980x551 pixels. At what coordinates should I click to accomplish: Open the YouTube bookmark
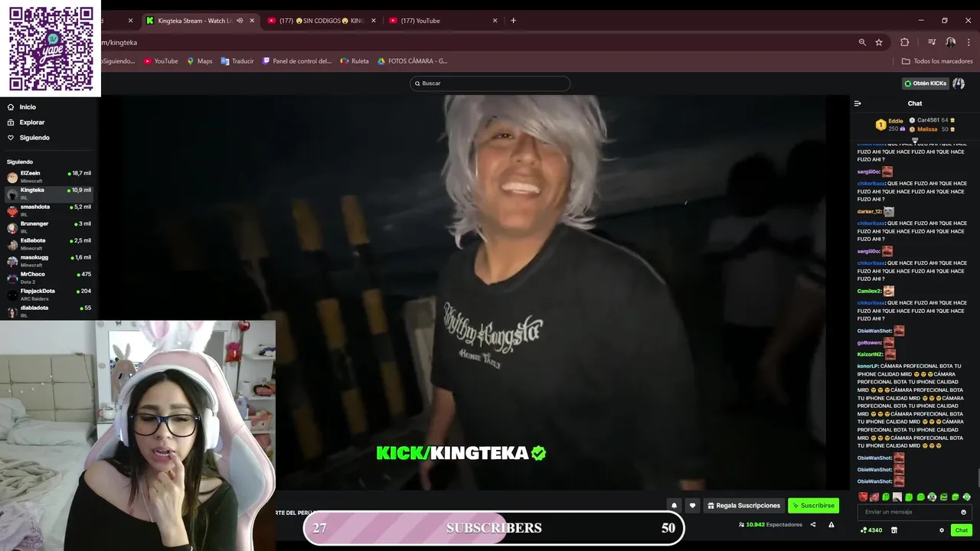pos(161,61)
